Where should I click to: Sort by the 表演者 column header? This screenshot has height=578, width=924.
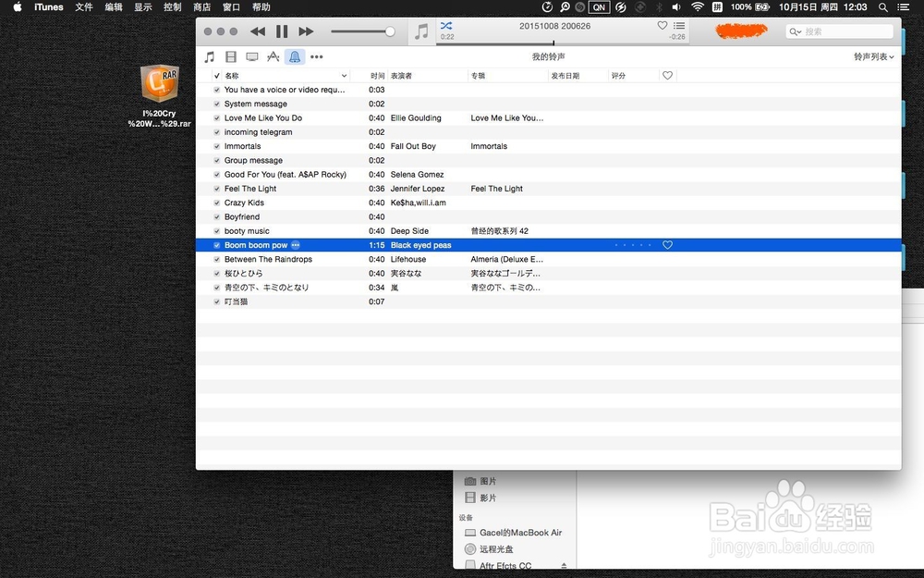tap(427, 76)
